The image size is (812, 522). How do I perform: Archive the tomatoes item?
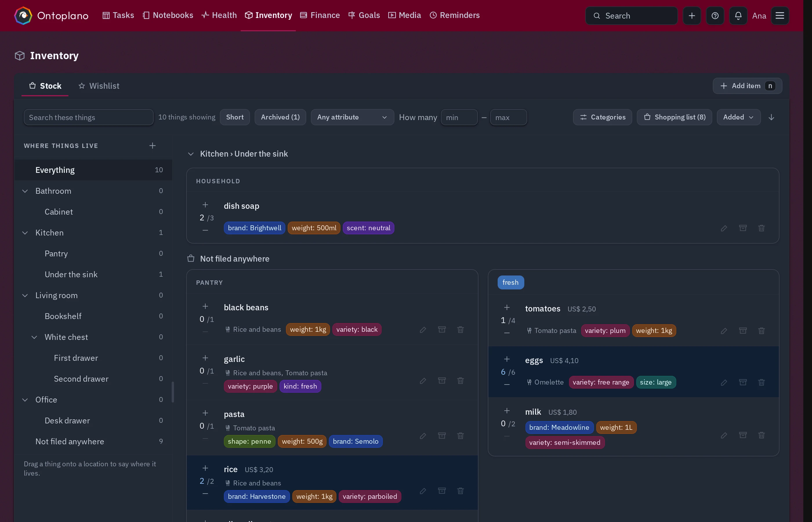[743, 331]
